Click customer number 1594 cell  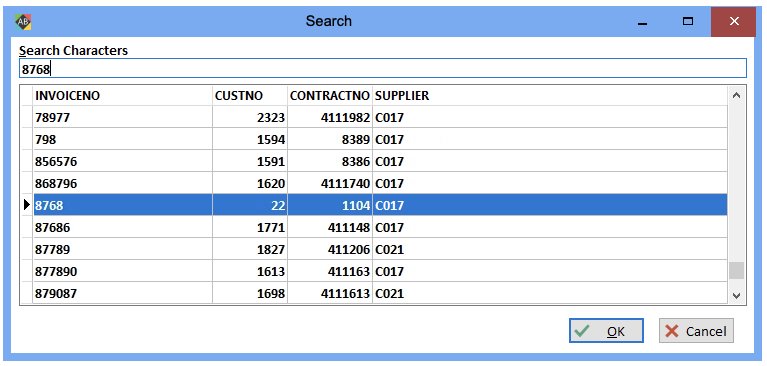pyautogui.click(x=250, y=139)
